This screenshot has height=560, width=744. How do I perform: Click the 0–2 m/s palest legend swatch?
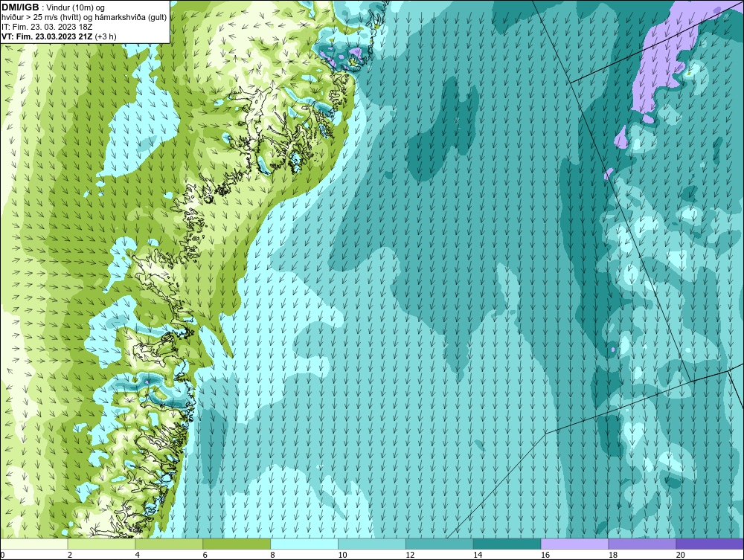34,544
